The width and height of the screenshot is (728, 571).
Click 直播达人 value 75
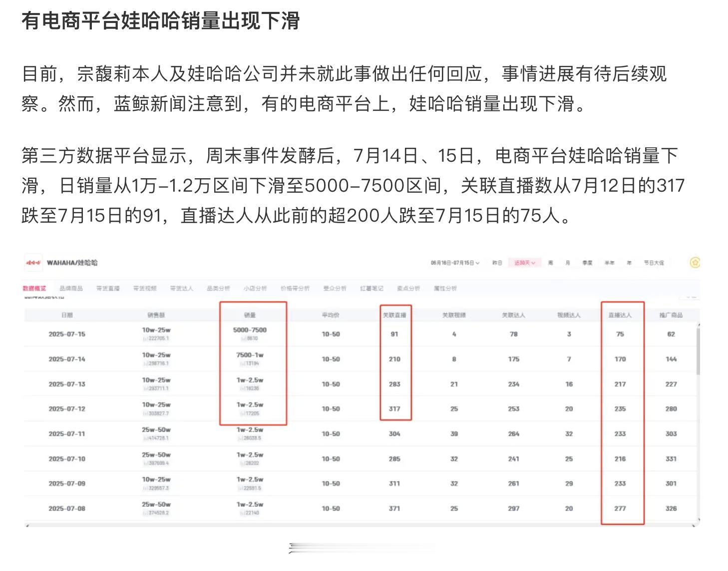(620, 334)
